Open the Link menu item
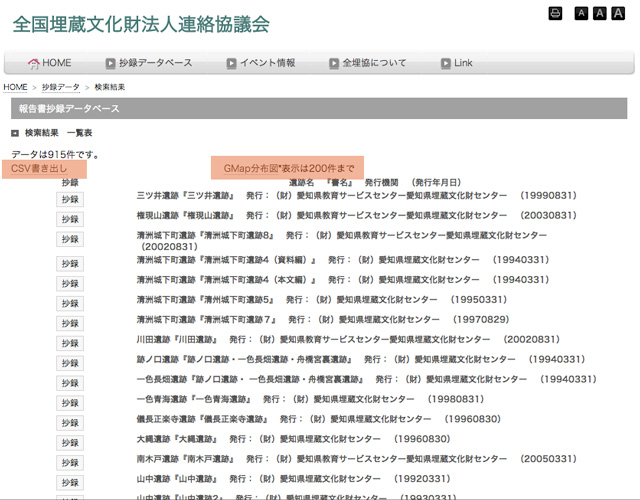This screenshot has width=640, height=500. point(463,63)
